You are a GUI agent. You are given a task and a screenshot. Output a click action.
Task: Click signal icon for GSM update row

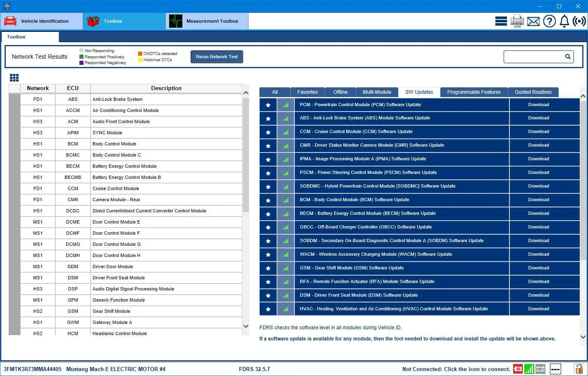click(x=286, y=269)
